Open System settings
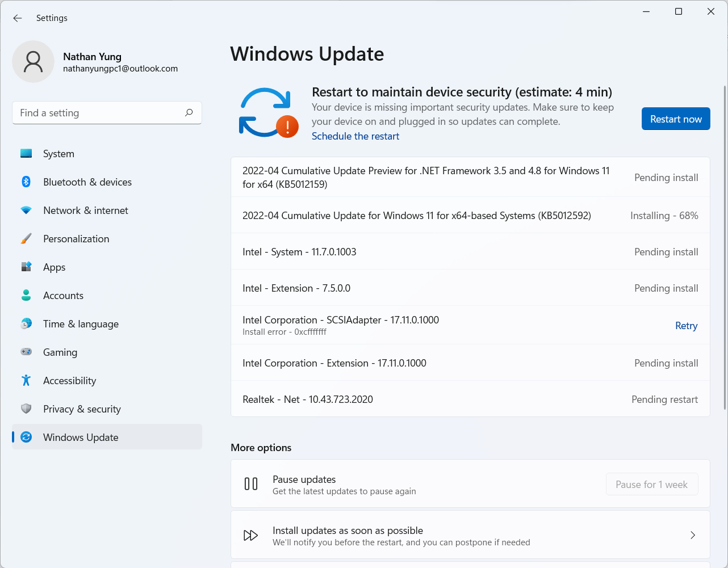Viewport: 728px width, 568px height. 107,153
